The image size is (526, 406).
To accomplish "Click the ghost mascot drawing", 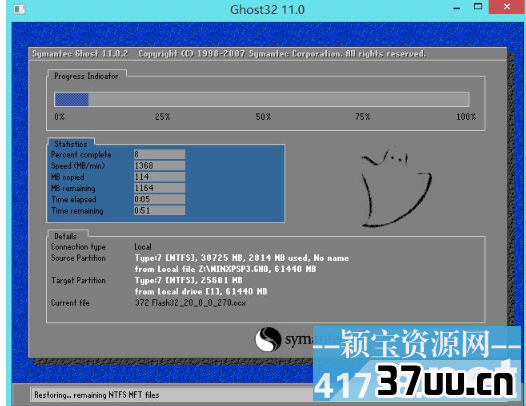I will click(x=396, y=187).
